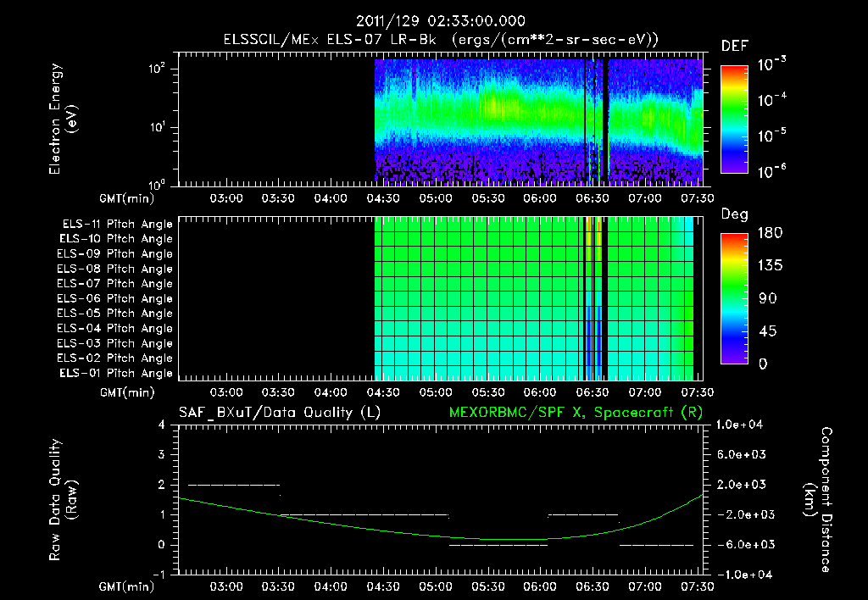Click GMT(min) label under the spectrogram
This screenshot has height=600, width=868.
click(x=127, y=198)
